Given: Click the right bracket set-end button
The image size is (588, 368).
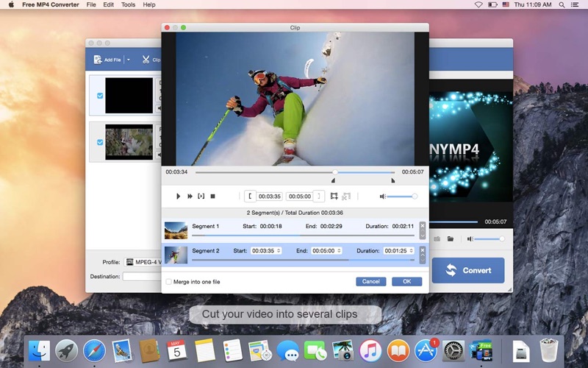Looking at the screenshot, I should (x=319, y=197).
